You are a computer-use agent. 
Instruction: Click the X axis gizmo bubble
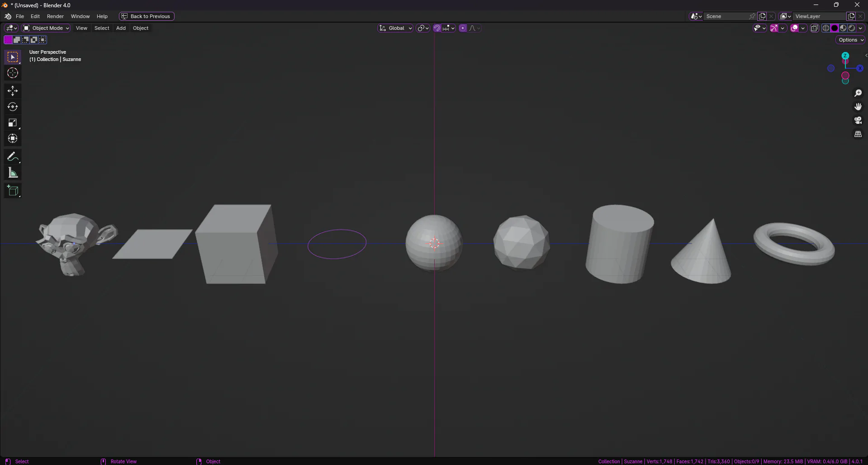pyautogui.click(x=860, y=68)
